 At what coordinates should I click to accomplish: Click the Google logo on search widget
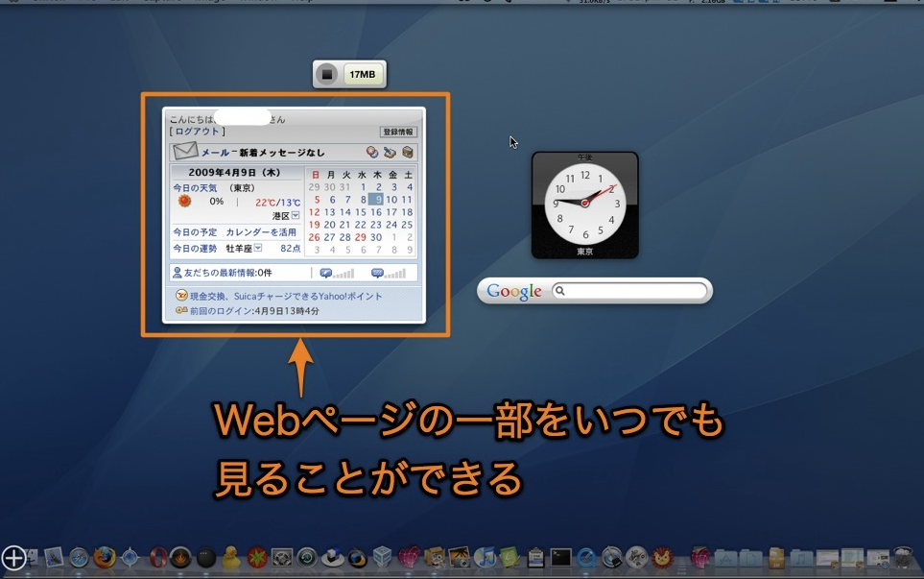coord(514,291)
